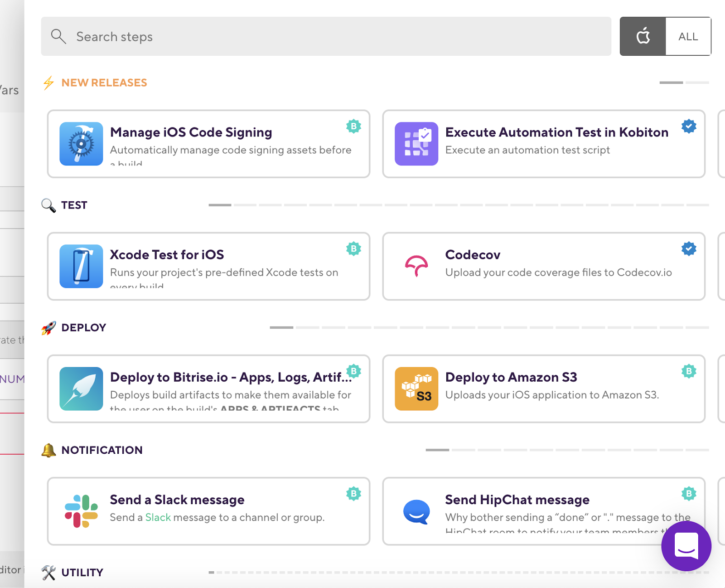Viewport: 725px width, 588px height.
Task: Open the Codecov step title
Action: (x=473, y=255)
